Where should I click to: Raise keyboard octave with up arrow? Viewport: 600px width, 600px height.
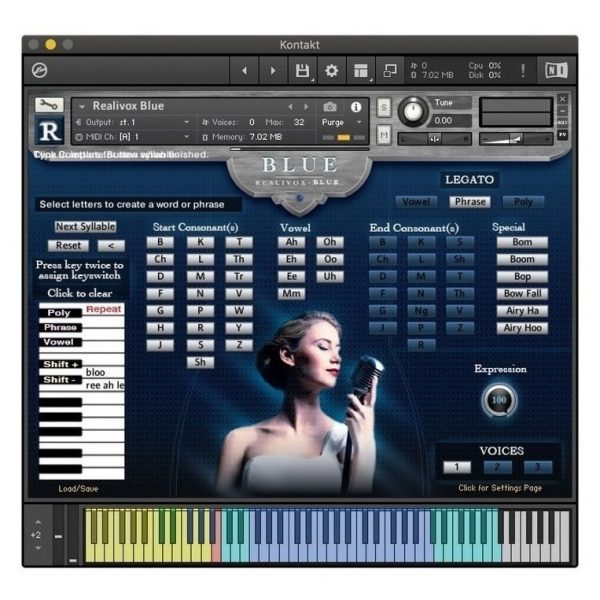(x=38, y=522)
